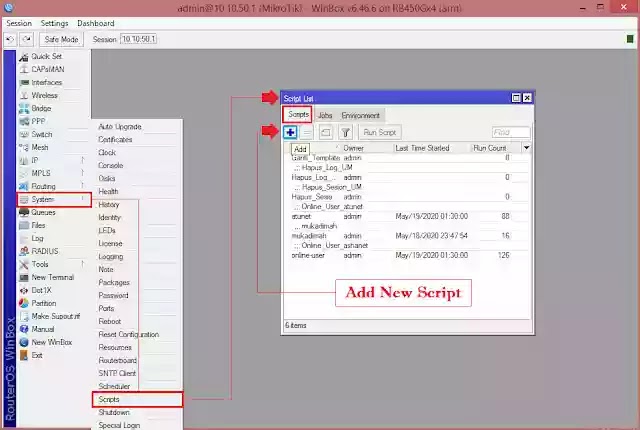Click Make Supout.rif in sidebar
The image size is (640, 430).
pos(56,316)
